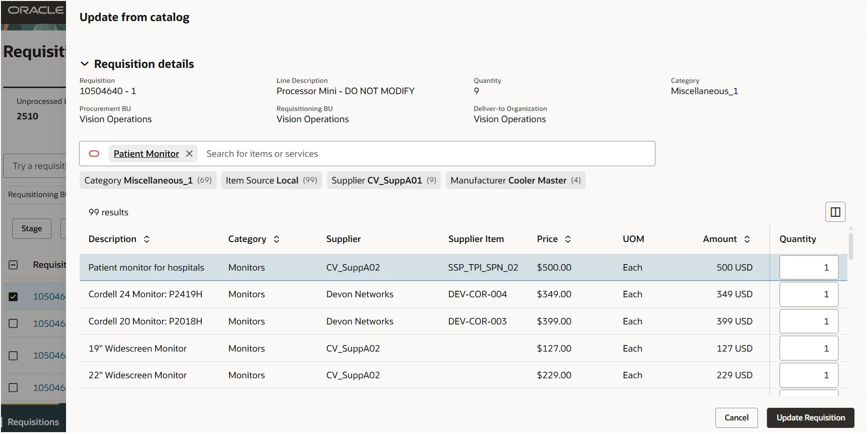Click the Stage button in the sidebar
868x434 pixels.
(31, 228)
